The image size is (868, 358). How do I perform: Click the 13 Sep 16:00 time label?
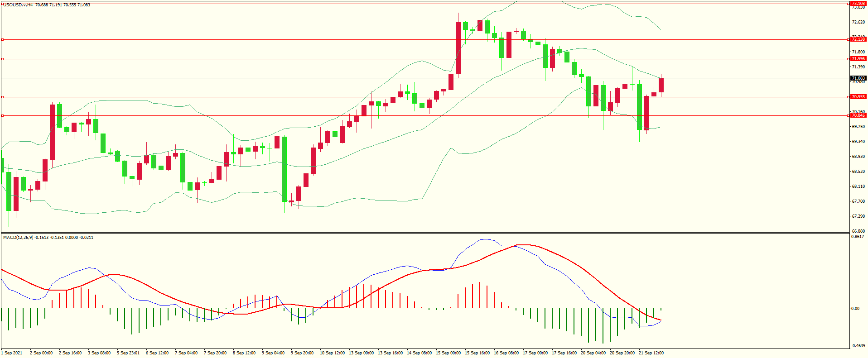click(x=390, y=353)
